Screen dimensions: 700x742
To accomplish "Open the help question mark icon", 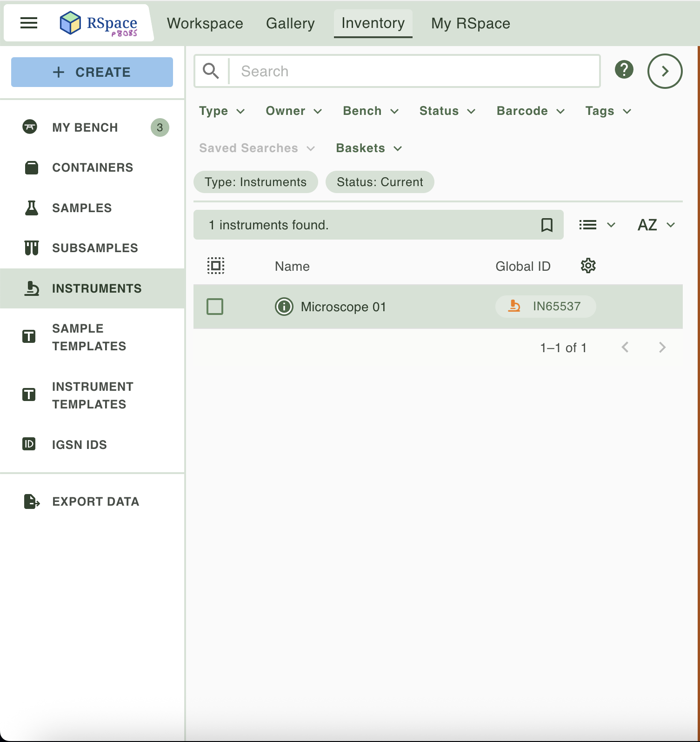I will pos(624,70).
